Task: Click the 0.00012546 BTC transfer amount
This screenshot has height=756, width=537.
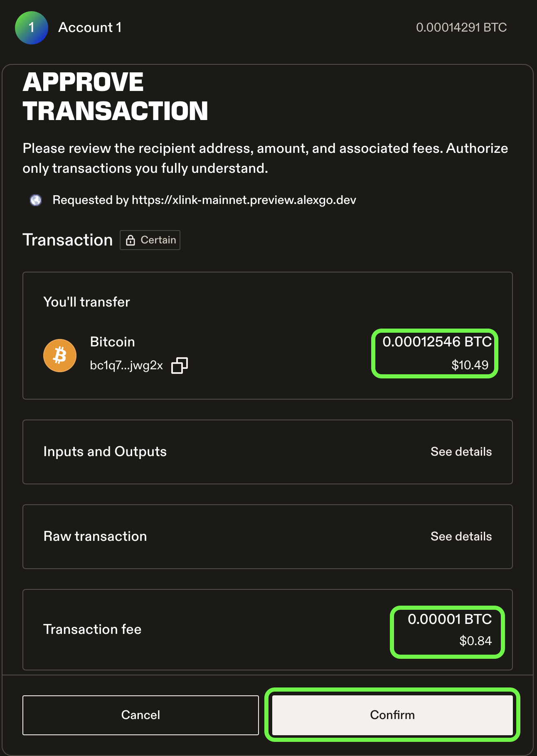Action: [x=437, y=342]
